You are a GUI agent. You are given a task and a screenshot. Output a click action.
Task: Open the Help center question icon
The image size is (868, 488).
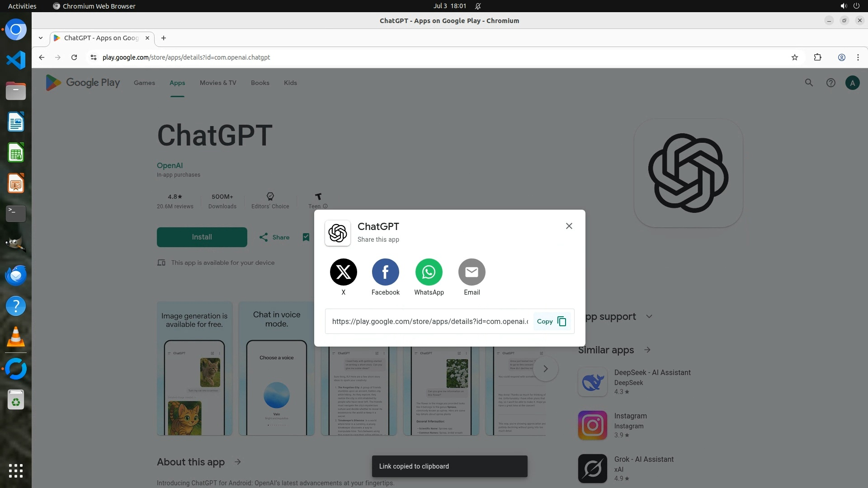point(830,83)
